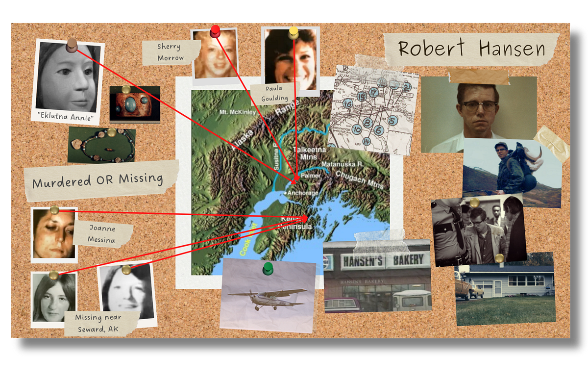The width and height of the screenshot is (588, 381).
Task: Click the yellow pushpin on Paula Goulding's photo
Action: click(x=294, y=33)
